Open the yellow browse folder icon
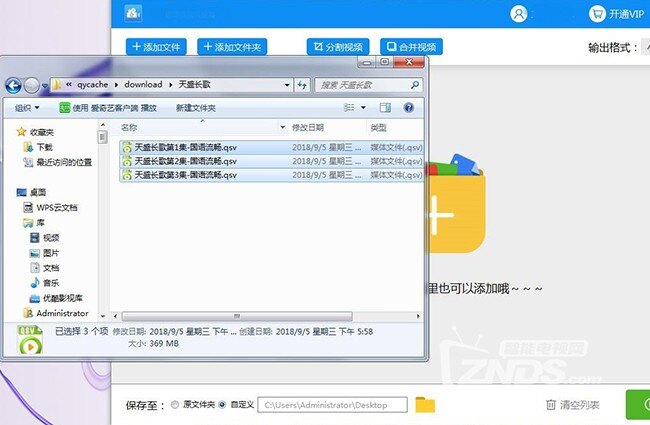The image size is (650, 425). tap(425, 404)
